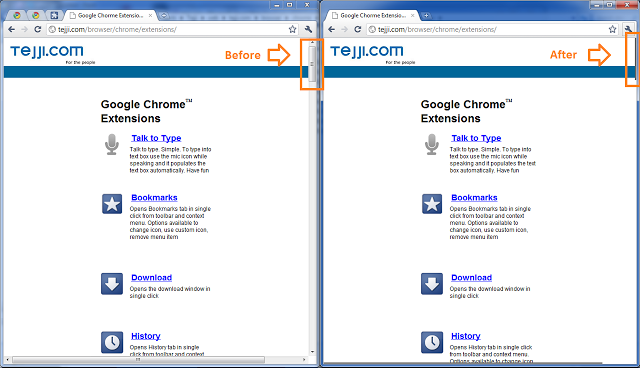Image resolution: width=640 pixels, height=368 pixels.
Task: Open Bookmarks link in right window
Action: click(474, 197)
